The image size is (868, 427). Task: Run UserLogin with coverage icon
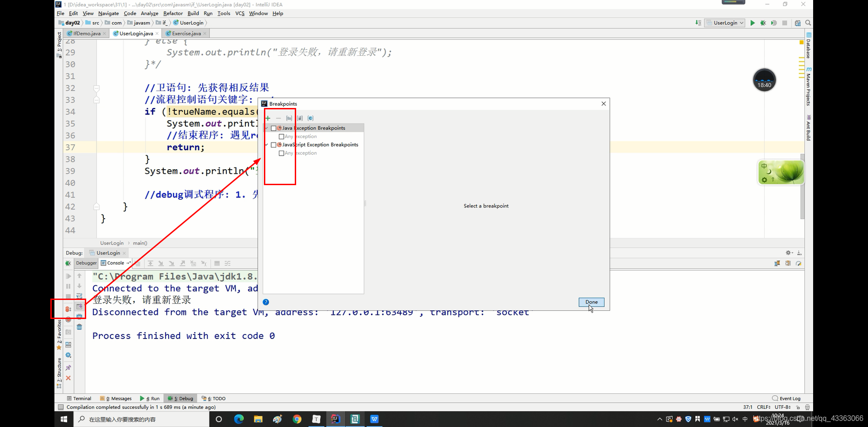click(774, 23)
